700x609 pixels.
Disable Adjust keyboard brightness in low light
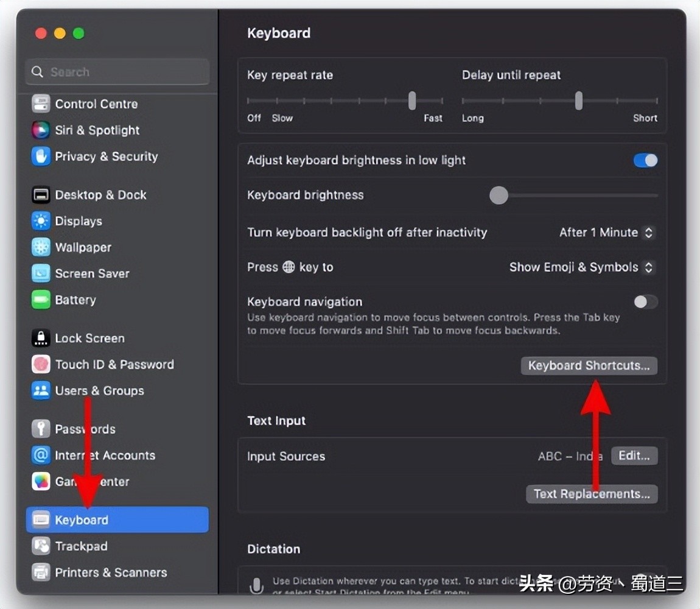[645, 161]
